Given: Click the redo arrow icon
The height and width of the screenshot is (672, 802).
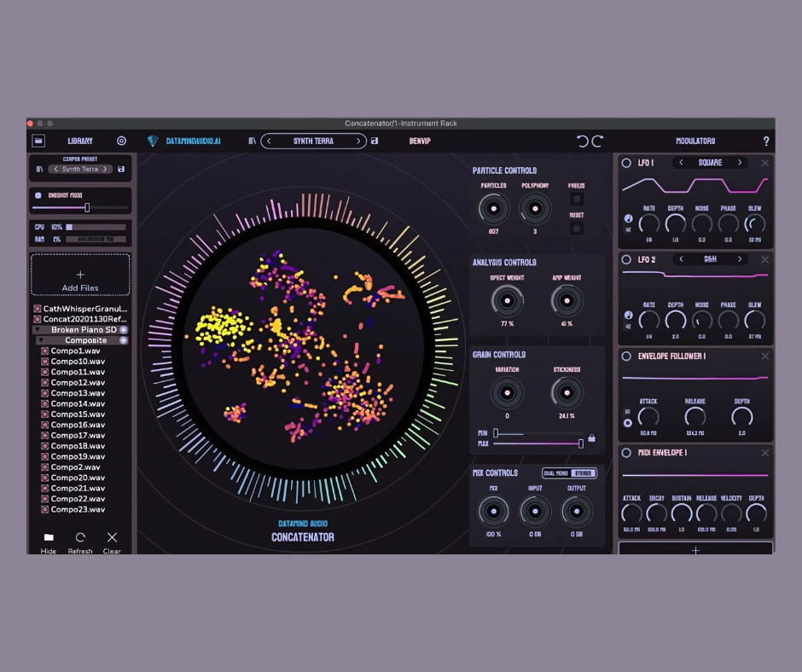Looking at the screenshot, I should [x=597, y=142].
